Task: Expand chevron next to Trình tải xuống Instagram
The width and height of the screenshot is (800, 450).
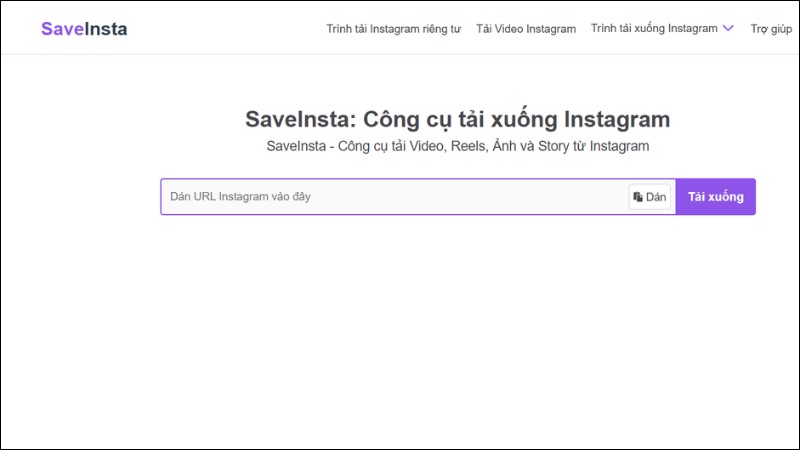Action: (729, 28)
